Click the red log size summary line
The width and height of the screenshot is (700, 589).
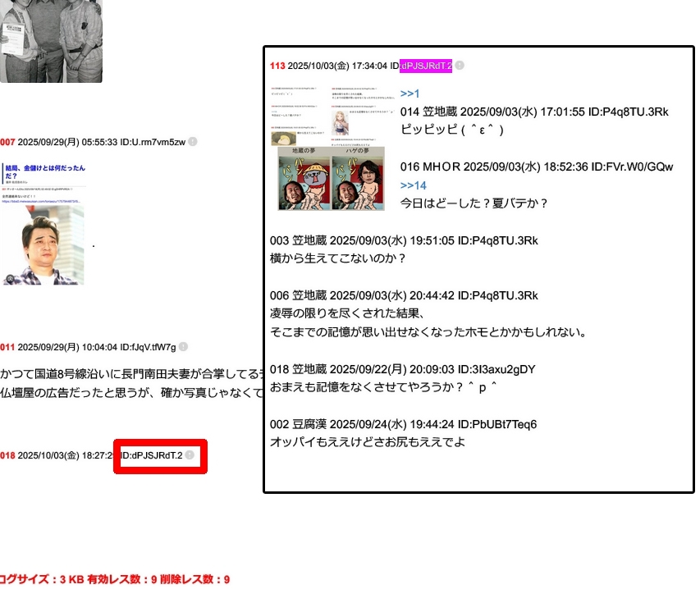115,579
